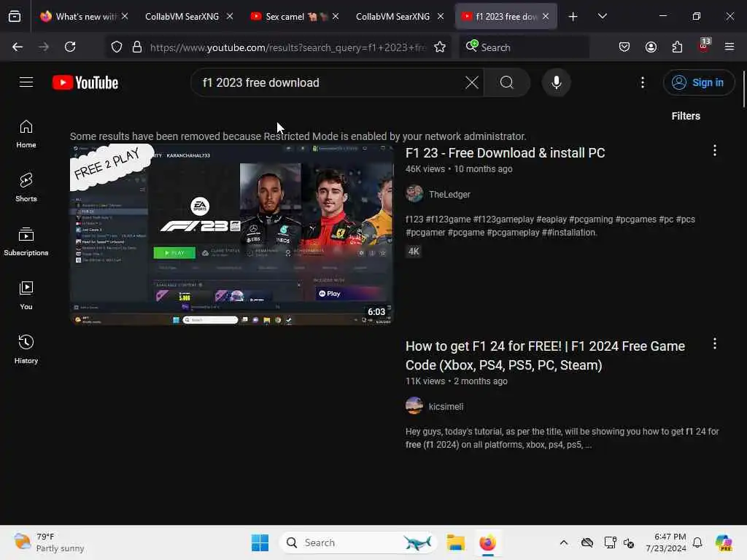The height and width of the screenshot is (560, 747).
Task: Open How to get F1 24 for FREE video
Action: pos(545,356)
